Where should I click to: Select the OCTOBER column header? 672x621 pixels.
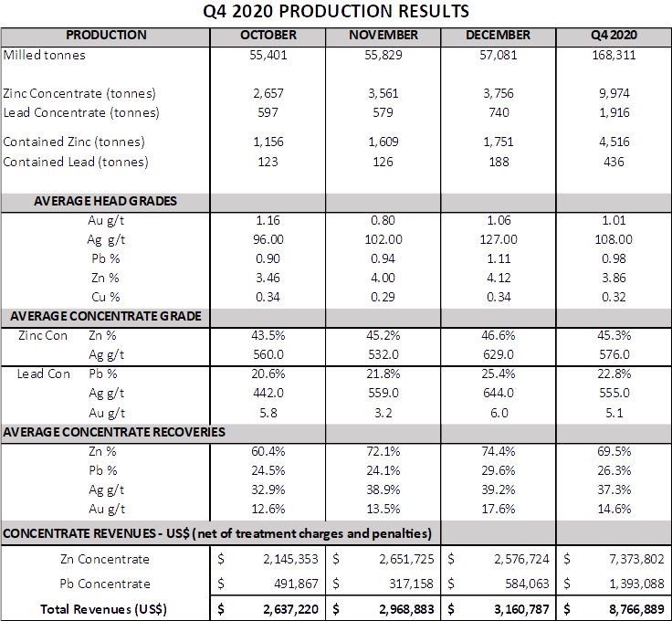pos(268,36)
